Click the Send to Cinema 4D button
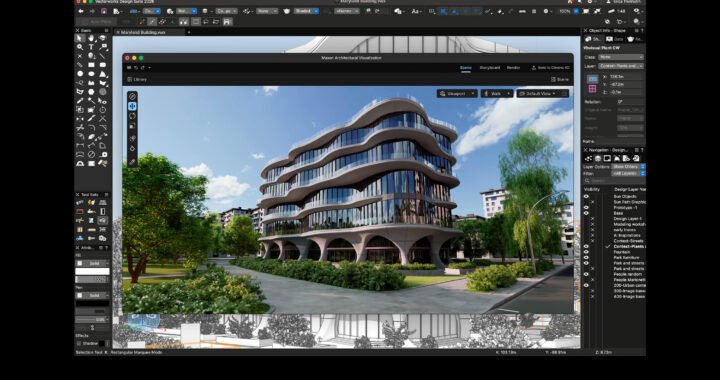This screenshot has height=380, width=720. click(x=551, y=68)
